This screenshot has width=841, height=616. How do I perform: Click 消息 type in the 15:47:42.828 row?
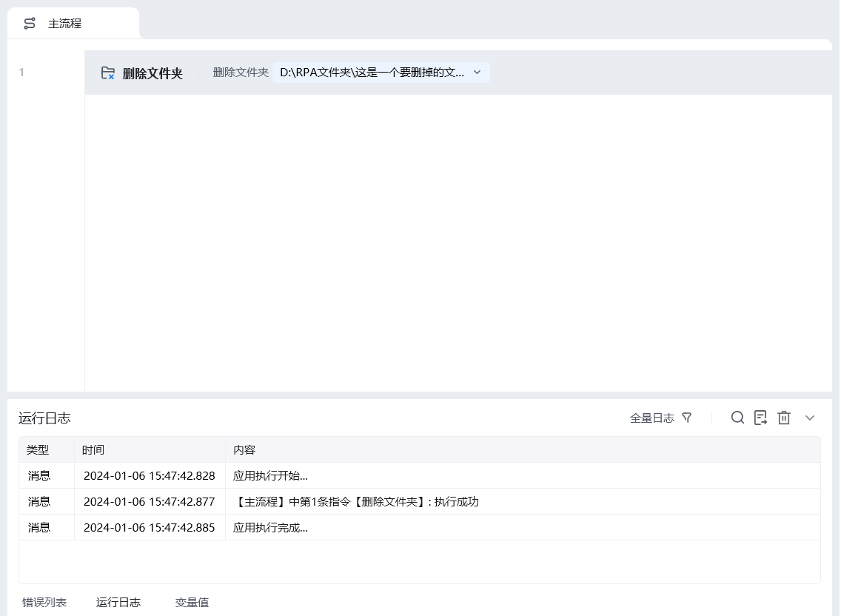click(39, 476)
